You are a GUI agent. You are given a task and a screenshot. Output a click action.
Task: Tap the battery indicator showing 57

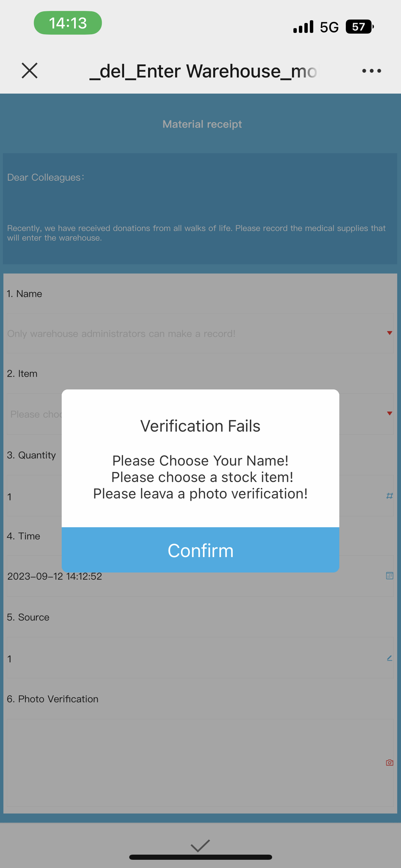coord(360,27)
